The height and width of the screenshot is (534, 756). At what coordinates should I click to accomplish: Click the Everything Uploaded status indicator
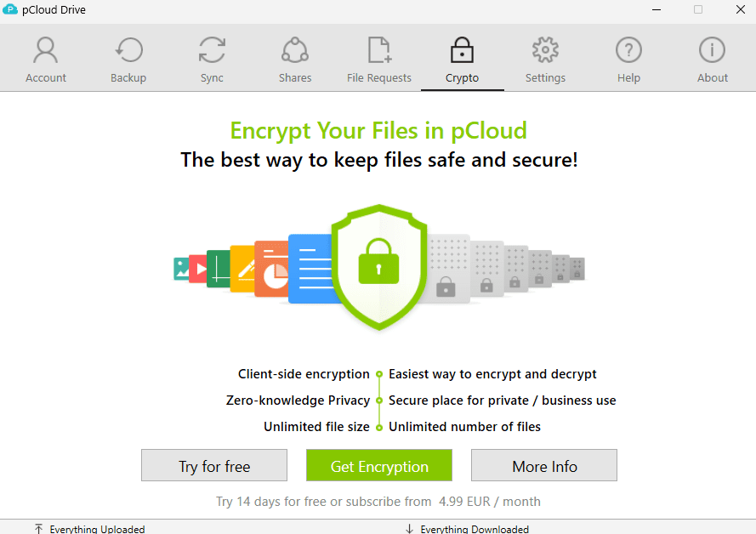(x=90, y=529)
